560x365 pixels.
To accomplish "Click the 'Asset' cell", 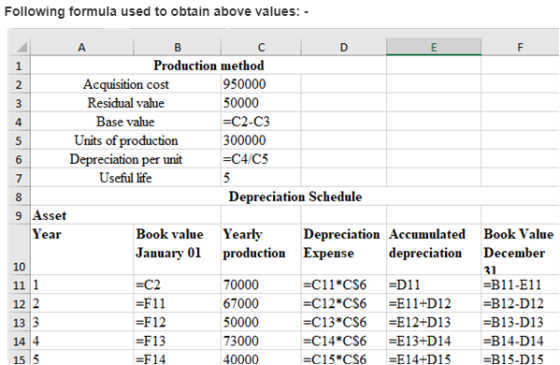I will [126, 215].
